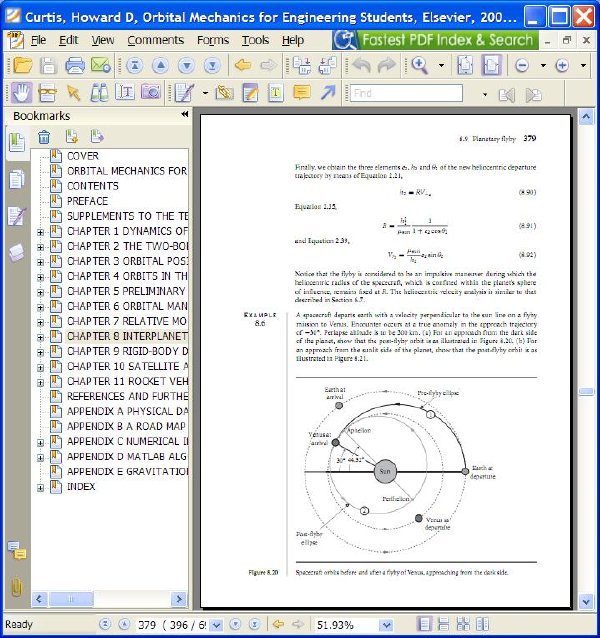The image size is (600, 638).
Task: Open the Signatures panel sidebar icon
Action: click(17, 216)
